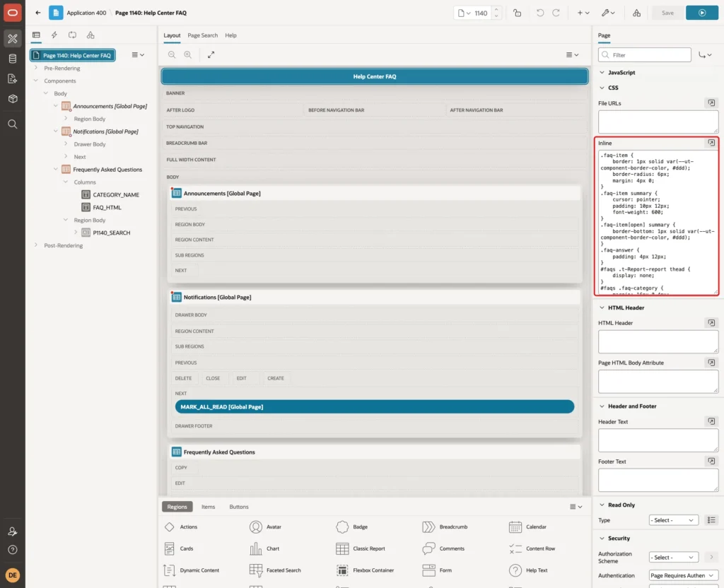Collapse the JavaScript property group
Viewport: 724px width, 588px height.
click(x=602, y=73)
